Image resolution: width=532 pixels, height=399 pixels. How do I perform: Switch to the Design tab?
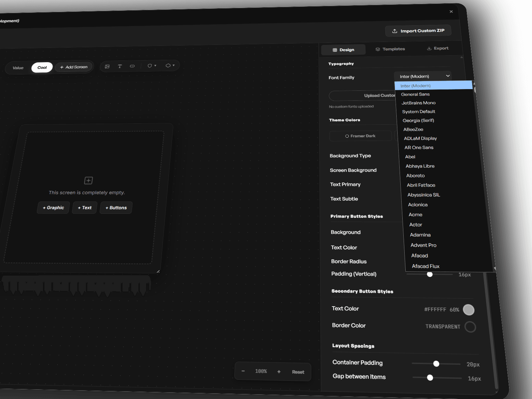click(343, 50)
